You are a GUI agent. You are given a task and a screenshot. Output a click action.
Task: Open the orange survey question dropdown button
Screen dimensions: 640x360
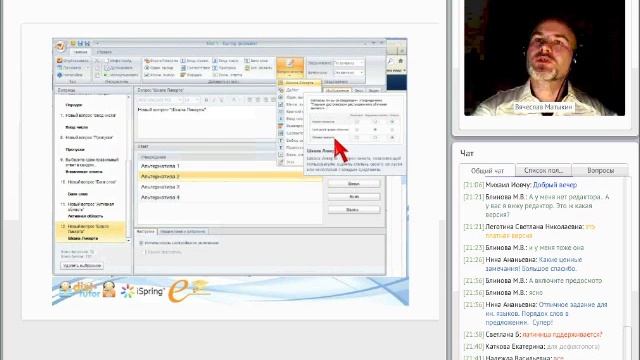coord(290,67)
